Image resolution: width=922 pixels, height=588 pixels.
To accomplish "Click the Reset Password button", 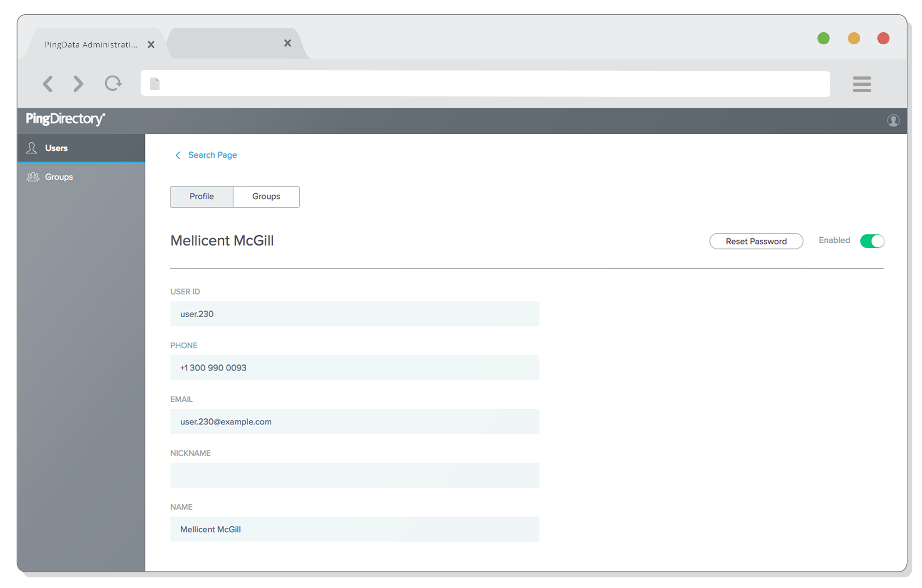I will point(756,241).
